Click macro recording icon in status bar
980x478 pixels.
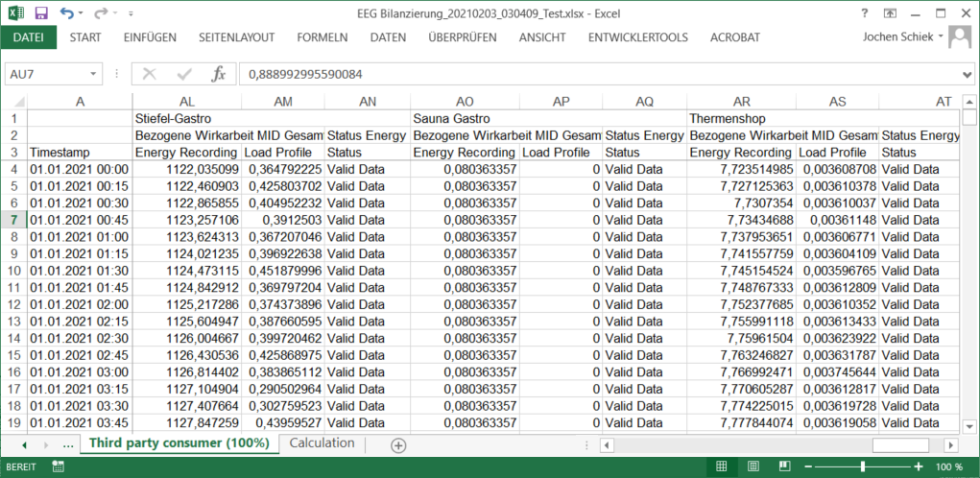(x=59, y=466)
